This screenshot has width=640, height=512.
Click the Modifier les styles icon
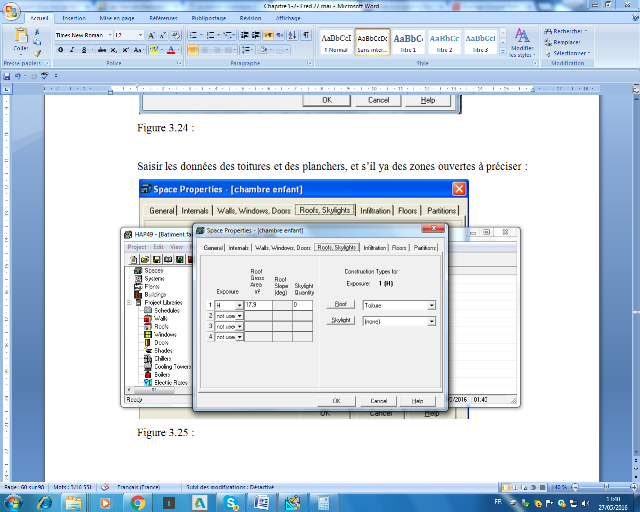pos(521,43)
